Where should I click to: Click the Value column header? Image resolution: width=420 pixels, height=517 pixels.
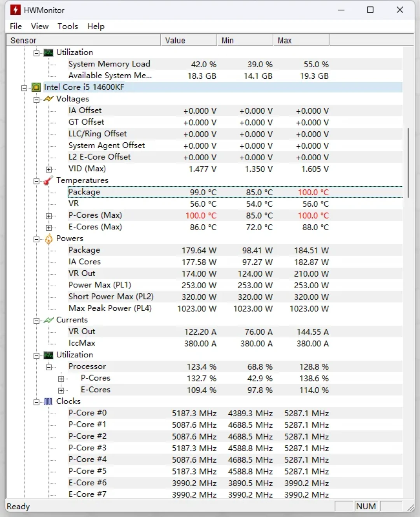(189, 40)
